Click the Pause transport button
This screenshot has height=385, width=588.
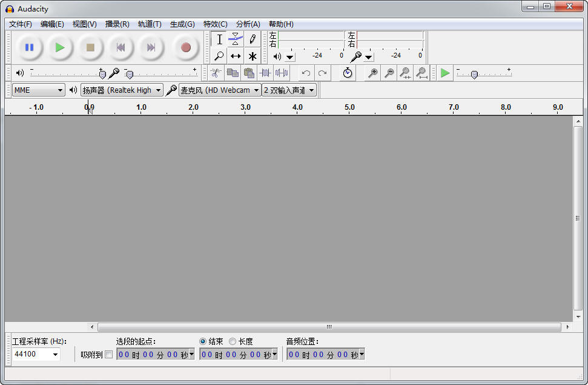[29, 47]
